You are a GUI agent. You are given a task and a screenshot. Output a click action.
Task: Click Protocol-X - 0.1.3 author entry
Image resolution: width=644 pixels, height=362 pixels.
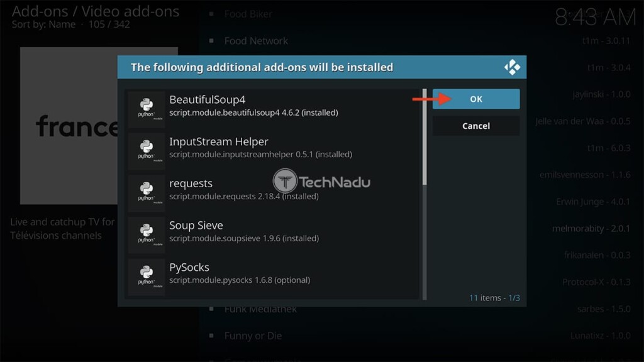click(x=596, y=282)
